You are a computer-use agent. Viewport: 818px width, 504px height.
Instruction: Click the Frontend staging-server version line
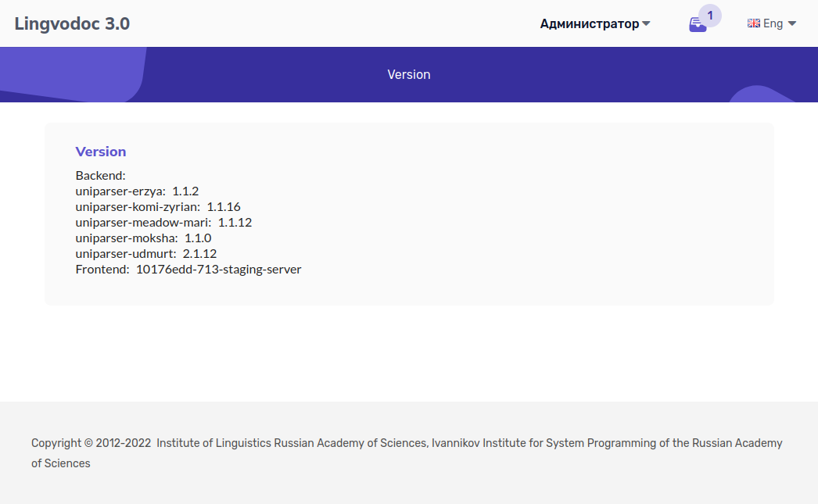188,269
